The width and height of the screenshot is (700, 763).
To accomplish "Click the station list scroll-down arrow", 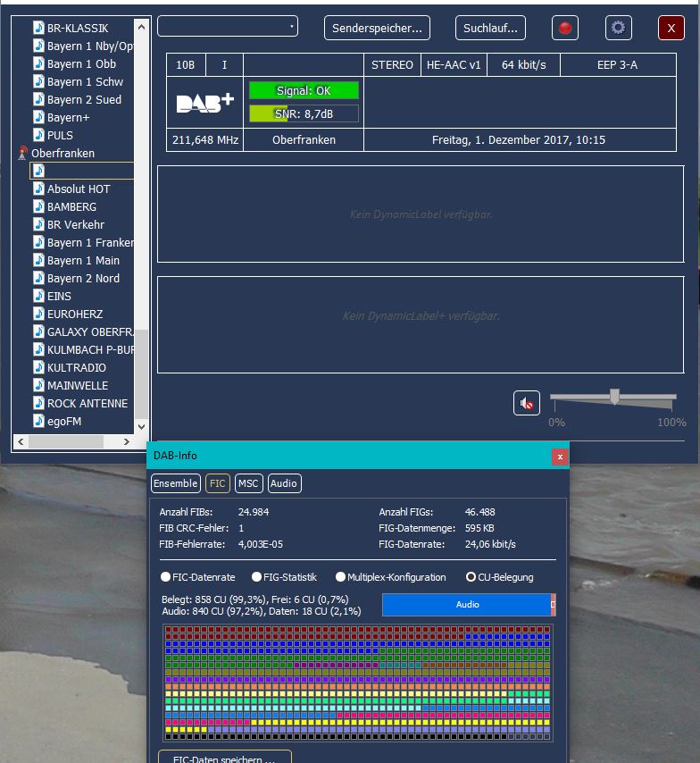I will point(141,424).
